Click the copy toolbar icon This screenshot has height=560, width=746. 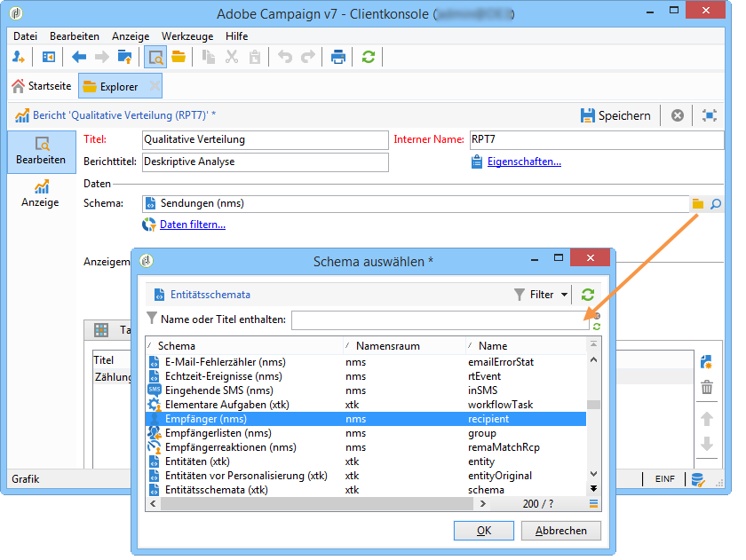[x=209, y=57]
